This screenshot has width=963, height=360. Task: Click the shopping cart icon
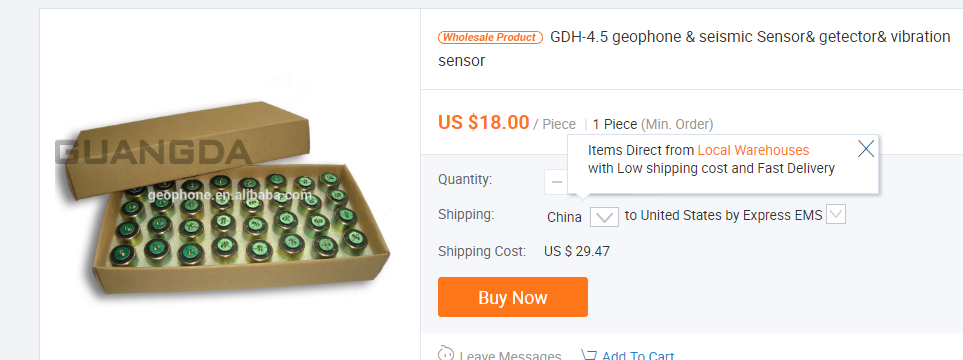588,355
